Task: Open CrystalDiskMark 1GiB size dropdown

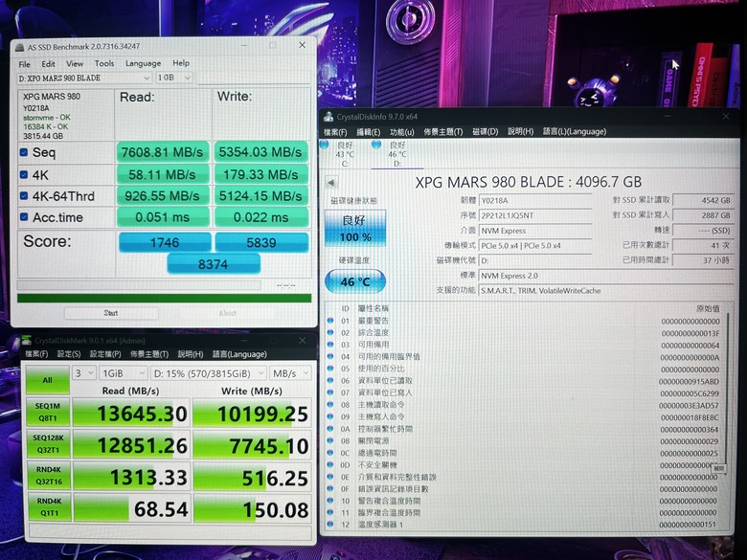Action: (123, 373)
